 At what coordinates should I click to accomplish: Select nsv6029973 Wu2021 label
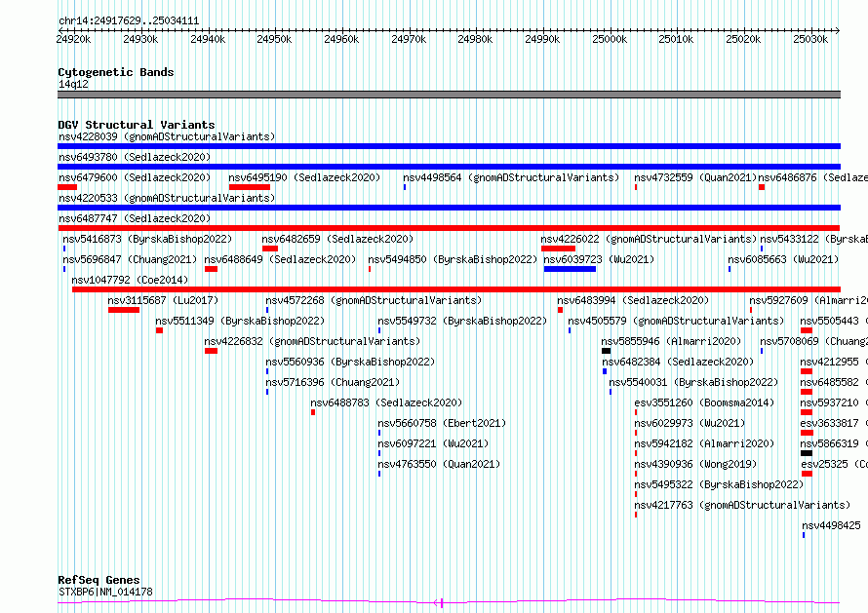coord(690,423)
